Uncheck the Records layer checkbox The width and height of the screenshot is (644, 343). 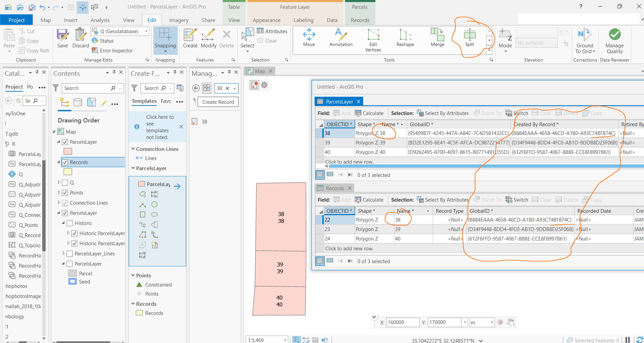[x=65, y=162]
